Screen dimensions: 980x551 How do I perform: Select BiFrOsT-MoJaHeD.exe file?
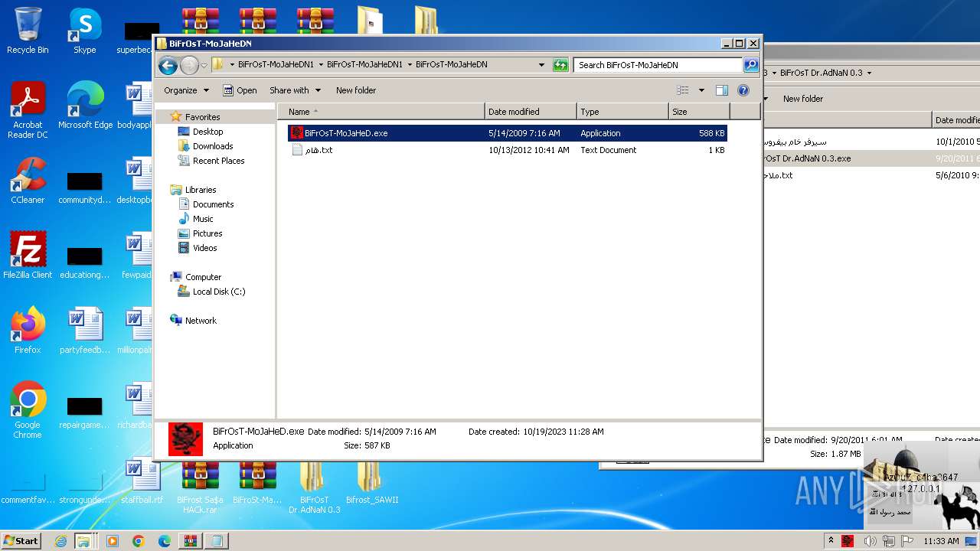tap(507, 133)
